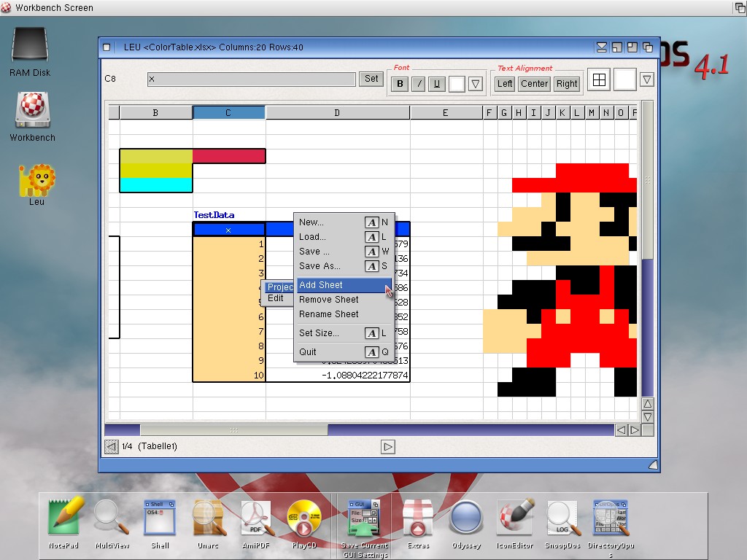Open the cell background color dropdown arrow
This screenshot has height=560, width=747.
pos(646,79)
